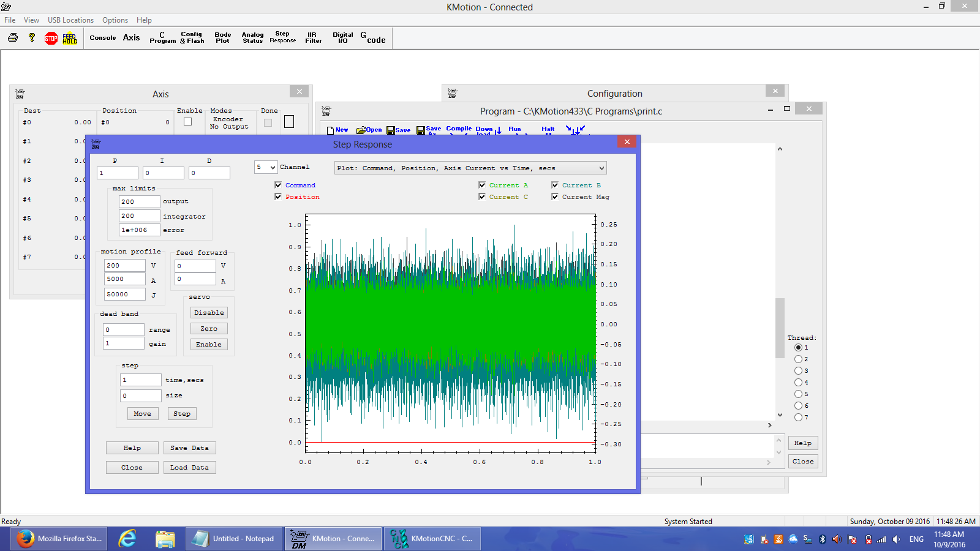
Task: Toggle the Current Mag checkbox
Action: [x=555, y=197]
